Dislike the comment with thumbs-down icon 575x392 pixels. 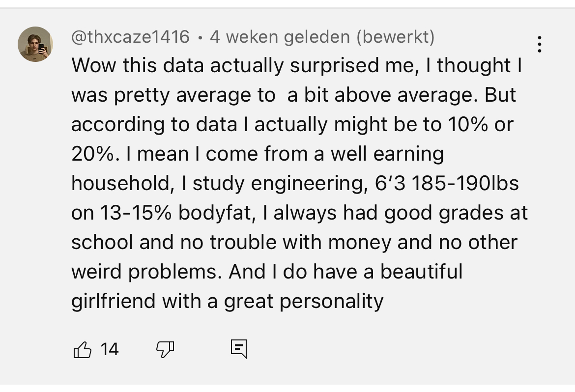tap(165, 349)
